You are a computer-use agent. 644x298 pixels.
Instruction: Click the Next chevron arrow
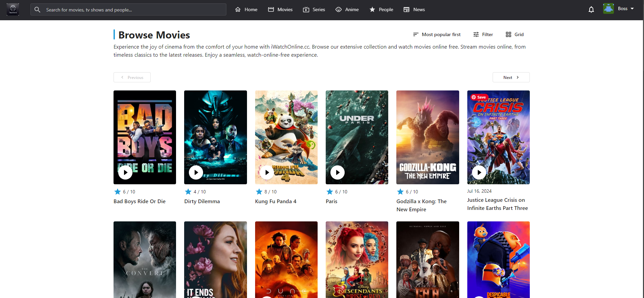click(x=518, y=77)
